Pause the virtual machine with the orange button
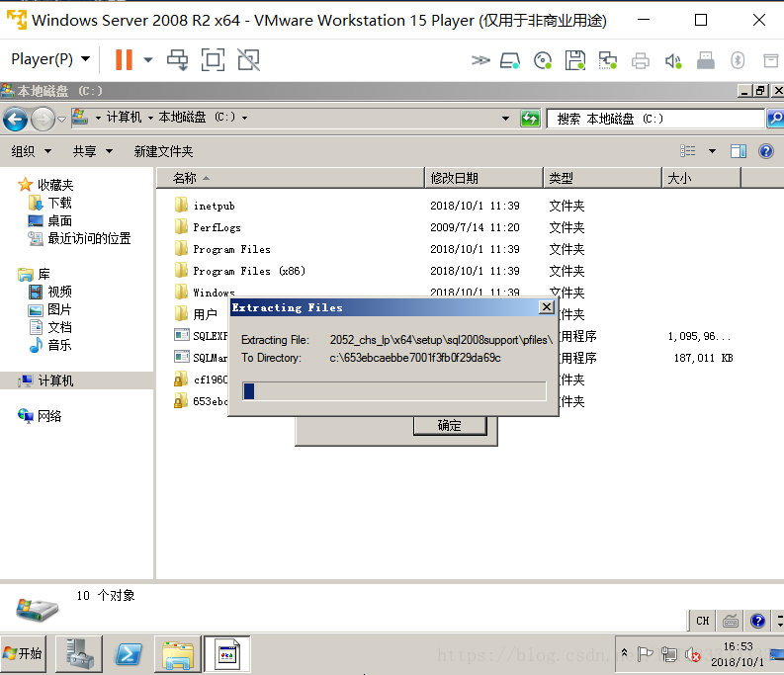 [x=124, y=60]
